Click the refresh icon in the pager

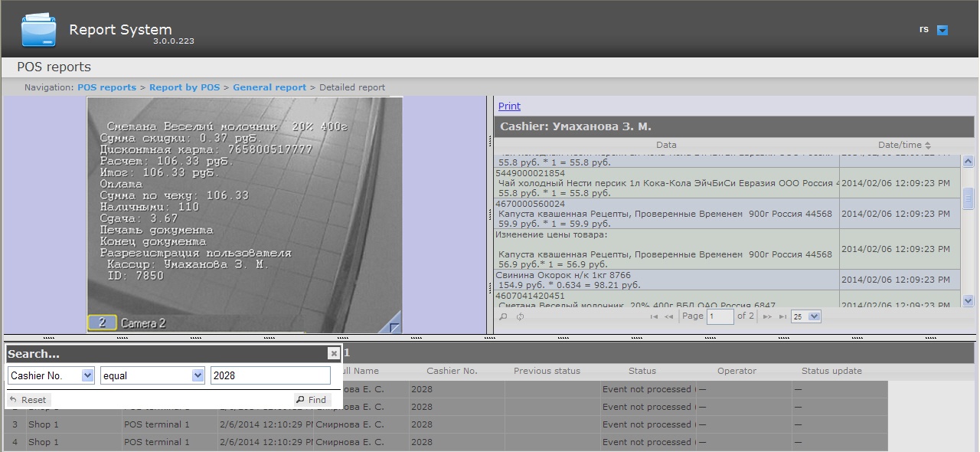(x=520, y=316)
